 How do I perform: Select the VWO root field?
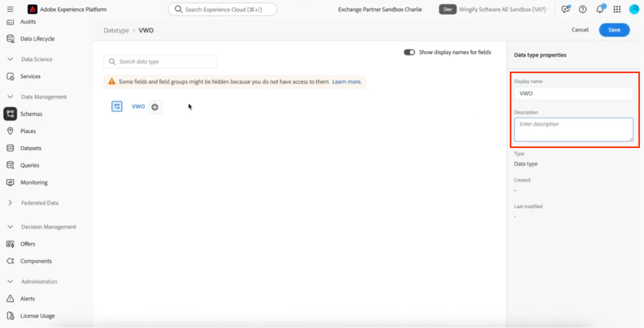[x=138, y=106]
